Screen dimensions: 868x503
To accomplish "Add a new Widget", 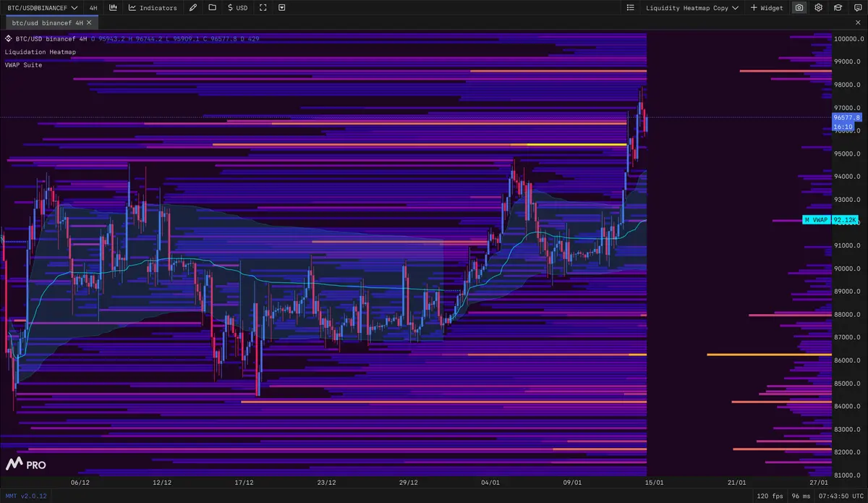I will pos(767,8).
